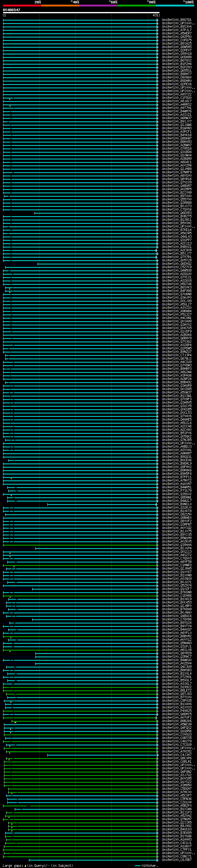Click hit UniRef100_Q5Z974
This screenshot has width=197, height=868.
tap(177, 586)
